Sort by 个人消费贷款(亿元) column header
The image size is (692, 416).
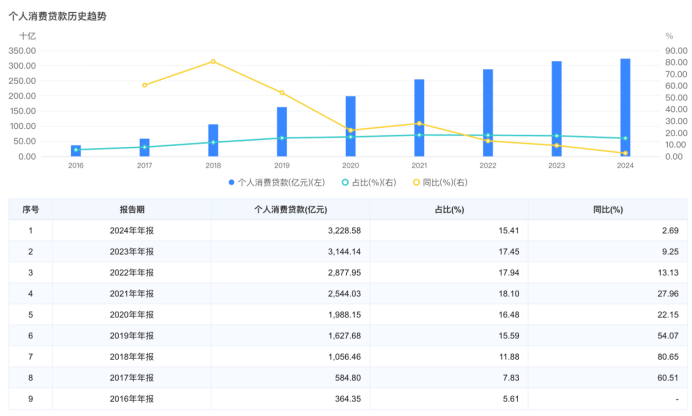click(x=290, y=210)
